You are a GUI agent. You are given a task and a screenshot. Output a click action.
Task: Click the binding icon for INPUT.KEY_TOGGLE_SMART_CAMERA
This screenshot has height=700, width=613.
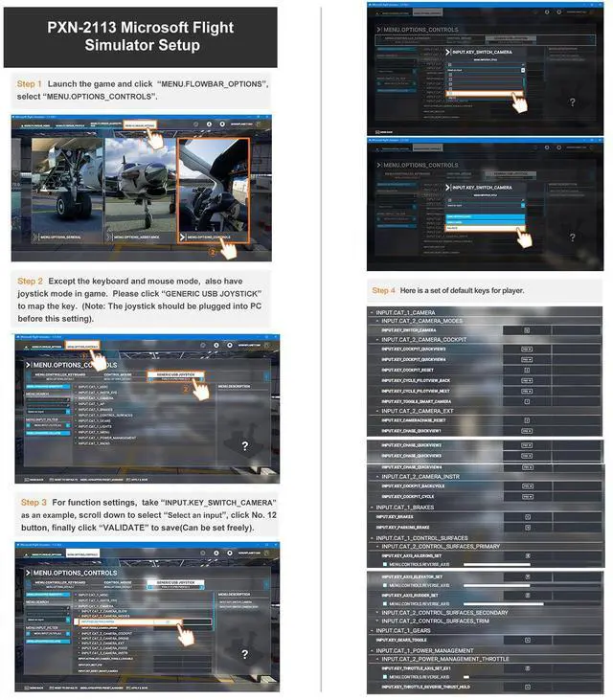coord(527,402)
